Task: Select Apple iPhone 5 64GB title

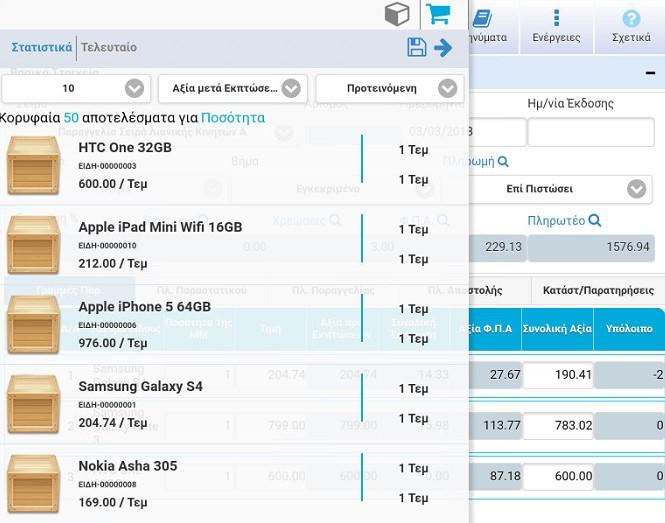Action: tap(145, 307)
